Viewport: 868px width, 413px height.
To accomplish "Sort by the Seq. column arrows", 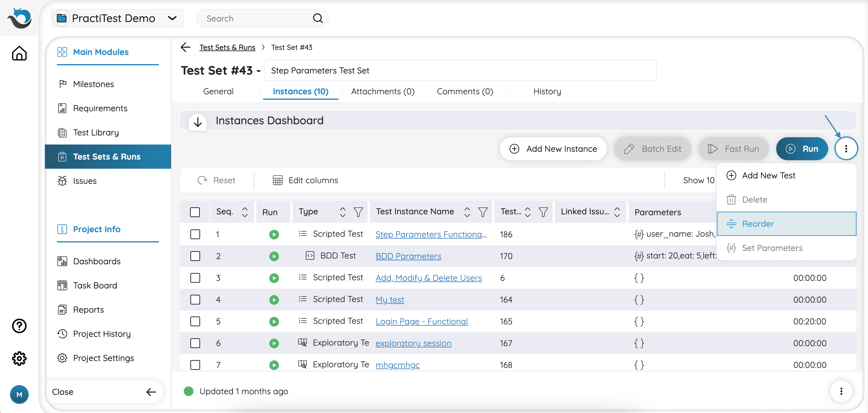I will (x=245, y=212).
